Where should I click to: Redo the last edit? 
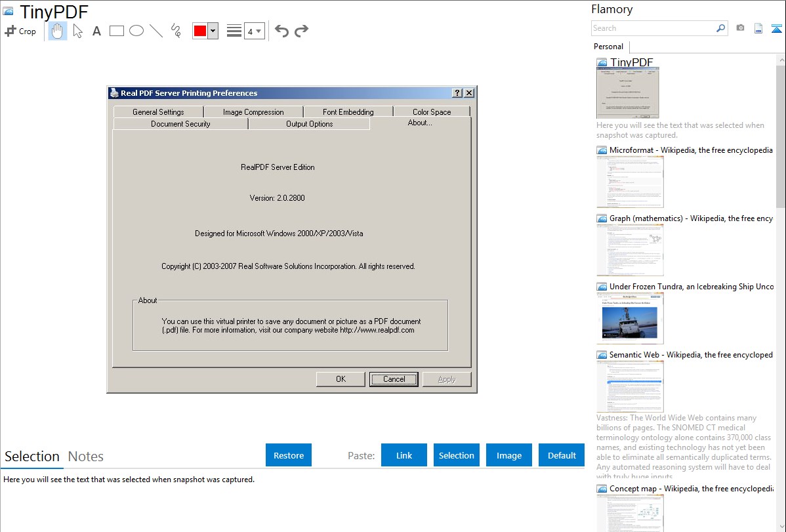(301, 31)
